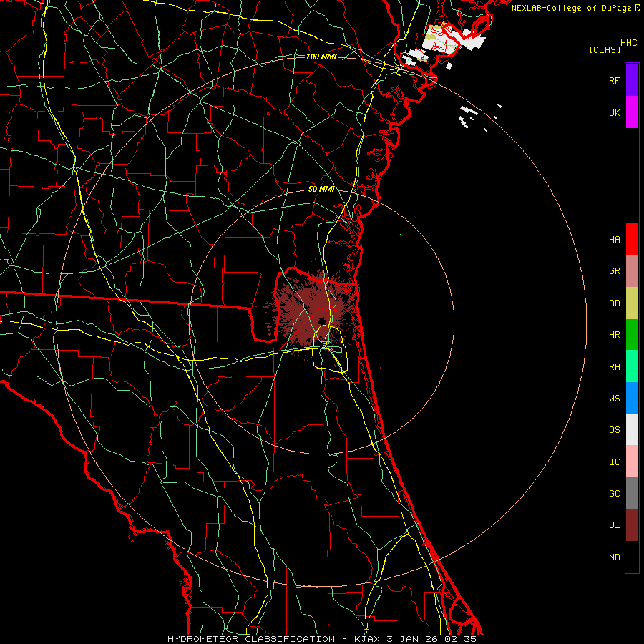The width and height of the screenshot is (644, 644).
Task: Click the 'NEXLAB-College of DuPage' credit text
Action: (571, 8)
